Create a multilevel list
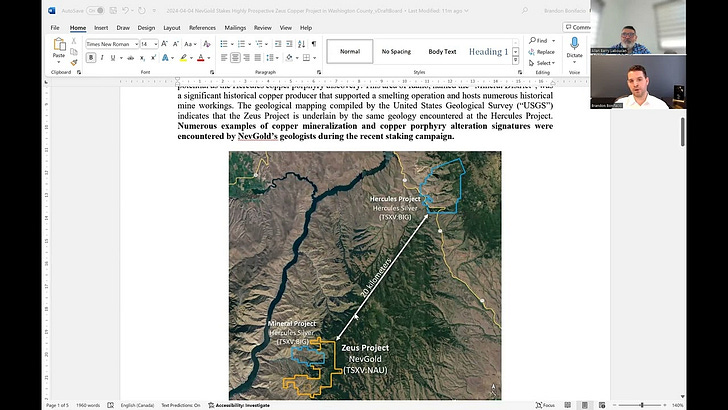This screenshot has height=410, width=728. tap(259, 44)
